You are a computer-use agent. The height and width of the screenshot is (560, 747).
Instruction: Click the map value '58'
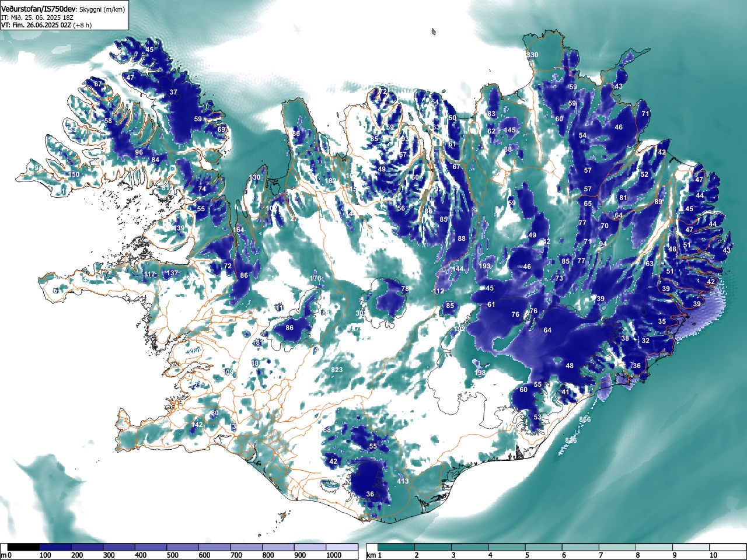[x=108, y=121]
